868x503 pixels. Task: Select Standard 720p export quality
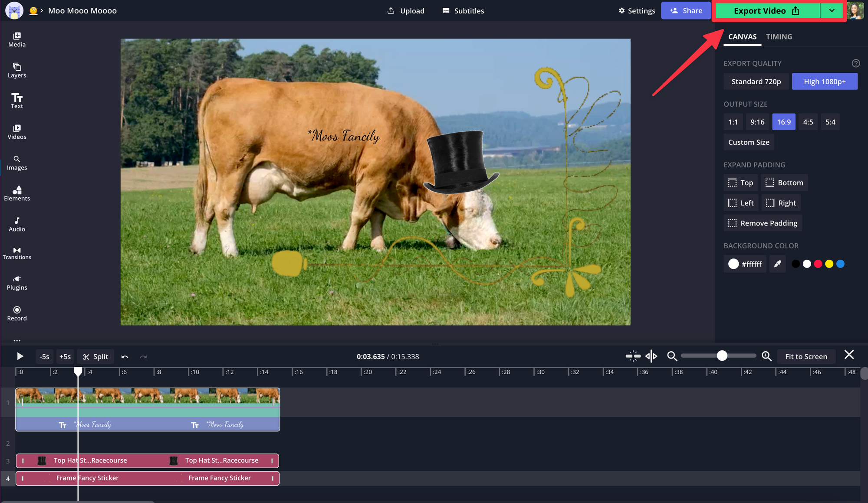click(756, 82)
